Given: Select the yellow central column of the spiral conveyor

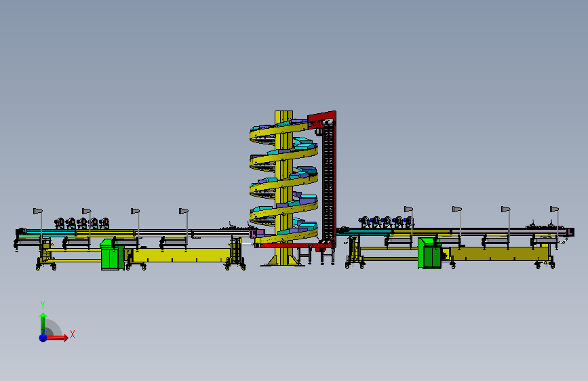Looking at the screenshot, I should 283,188.
